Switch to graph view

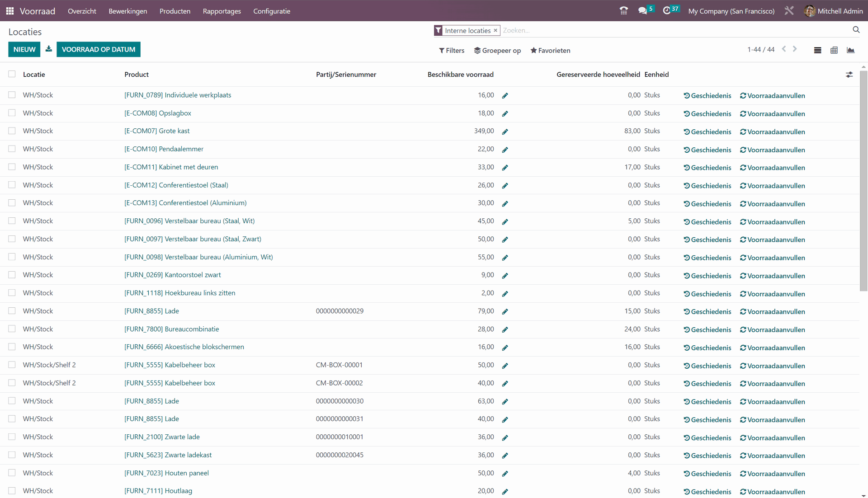(850, 50)
